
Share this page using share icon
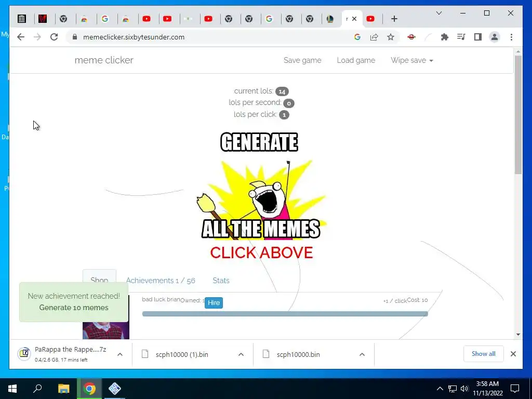(x=374, y=37)
